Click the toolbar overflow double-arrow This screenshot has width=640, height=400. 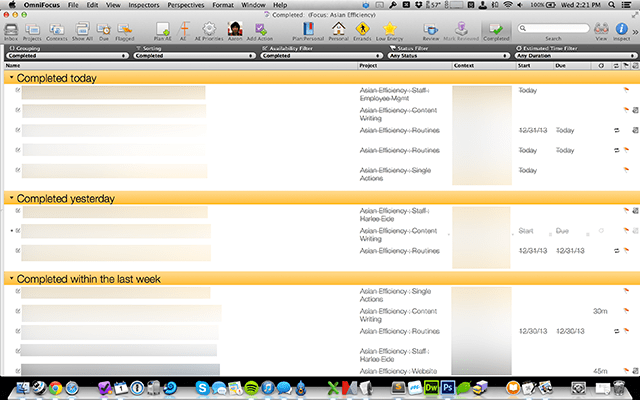pyautogui.click(x=635, y=31)
